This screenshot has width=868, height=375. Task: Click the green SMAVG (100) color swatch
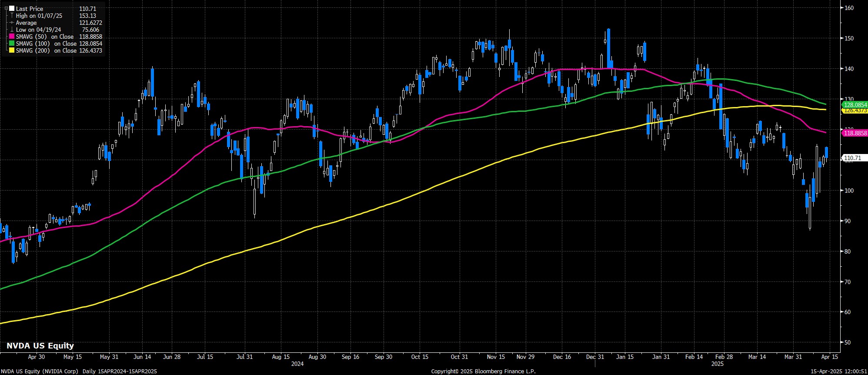(x=12, y=44)
